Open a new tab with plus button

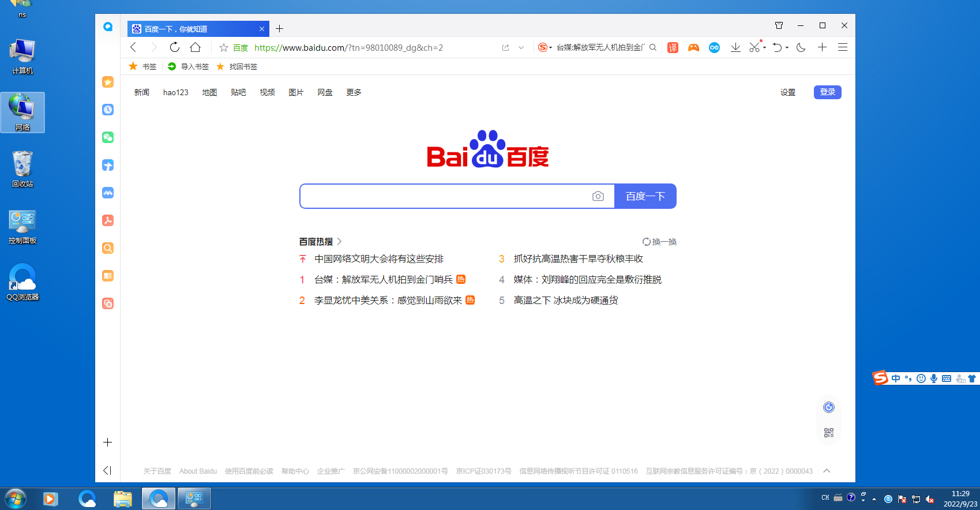(x=280, y=29)
